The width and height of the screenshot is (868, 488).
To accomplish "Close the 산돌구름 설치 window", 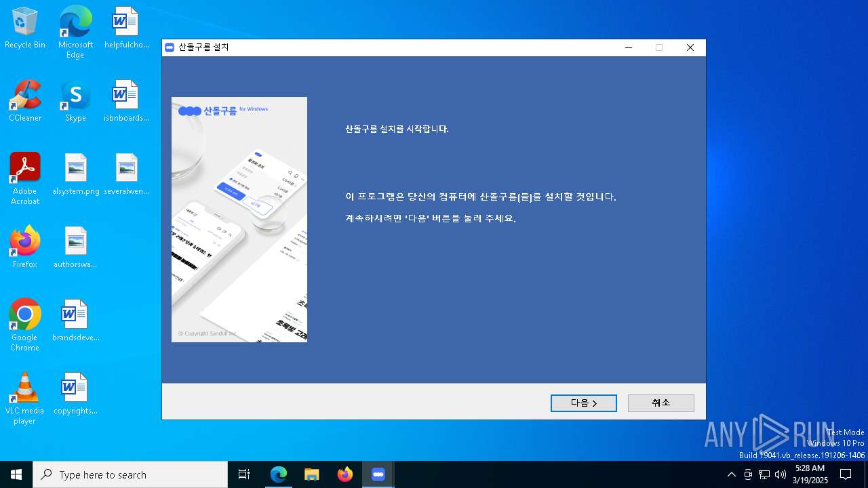I will (690, 47).
